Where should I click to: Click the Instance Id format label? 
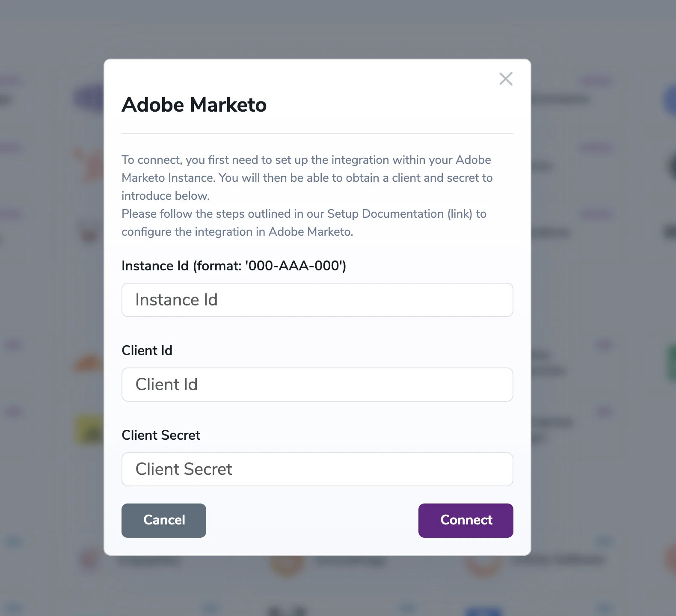click(234, 266)
